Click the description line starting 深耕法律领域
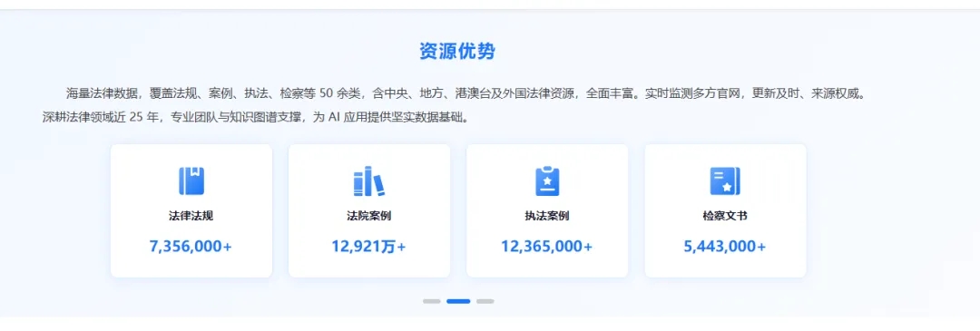Screen dimensions: 980x331 tap(255, 117)
